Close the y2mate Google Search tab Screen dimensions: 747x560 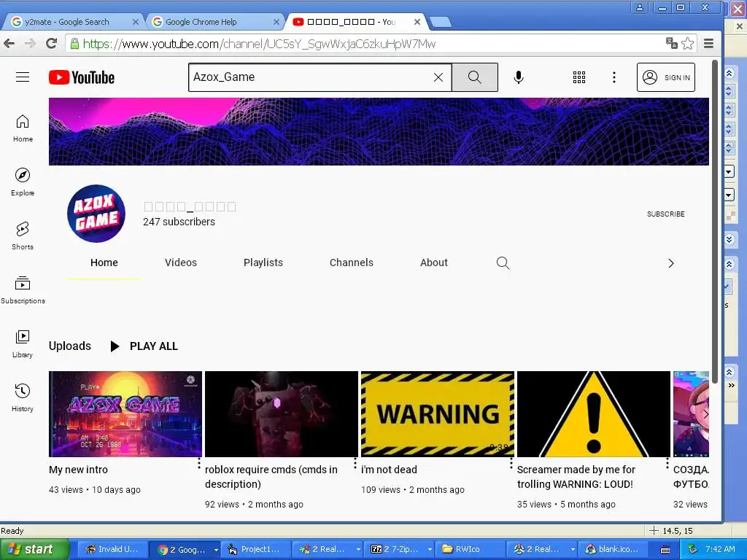pyautogui.click(x=135, y=22)
